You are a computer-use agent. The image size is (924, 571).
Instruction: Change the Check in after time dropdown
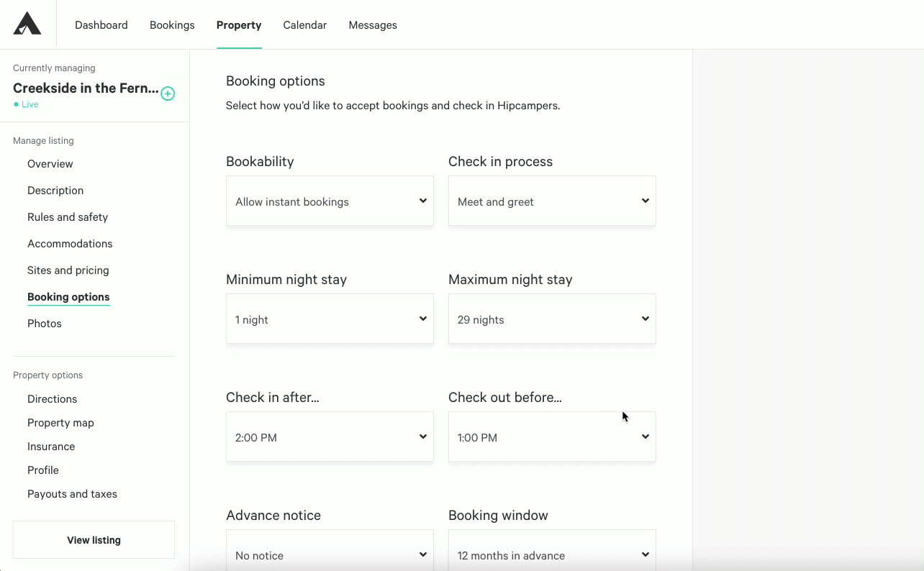click(x=330, y=437)
